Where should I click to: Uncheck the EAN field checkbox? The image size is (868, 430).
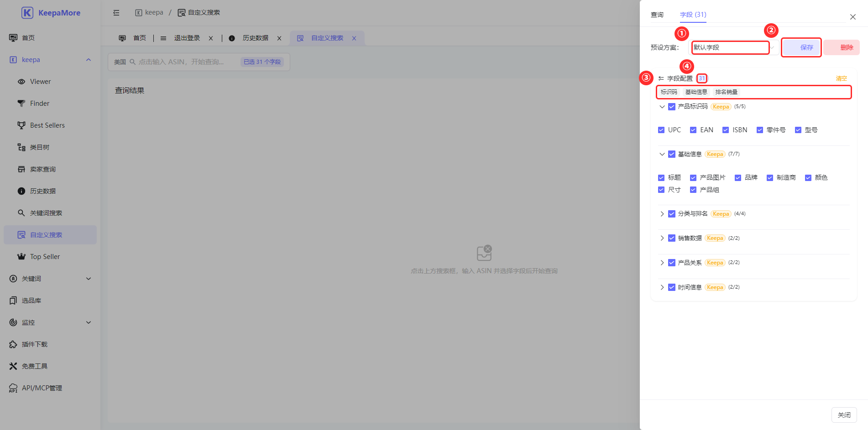coord(693,130)
